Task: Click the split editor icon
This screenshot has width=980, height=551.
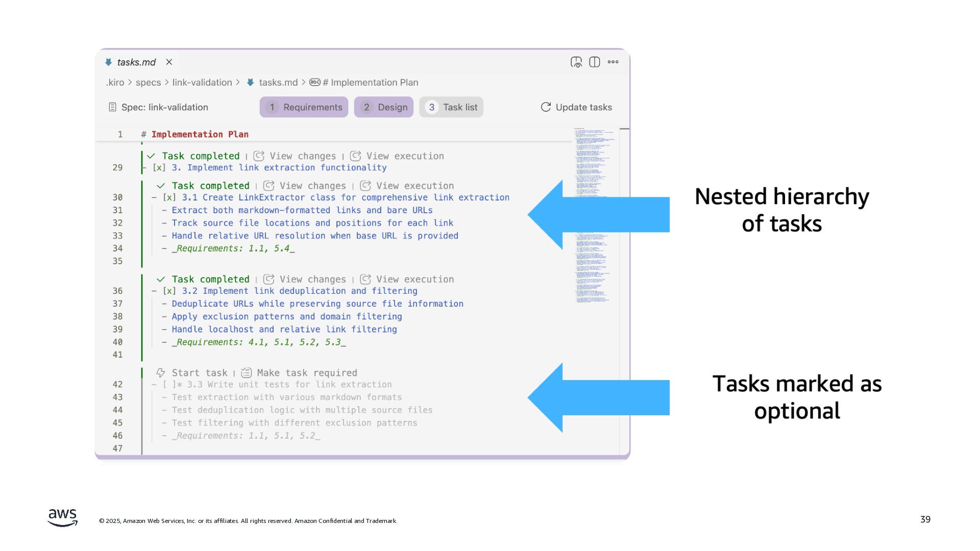Action: click(594, 62)
